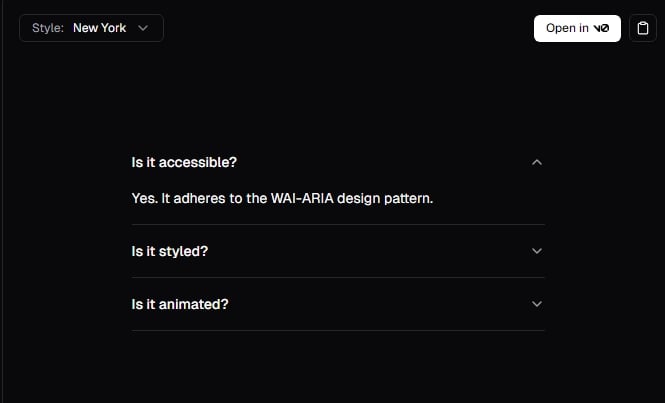
Task: Click down chevron beside Is it styled?
Action: point(537,251)
